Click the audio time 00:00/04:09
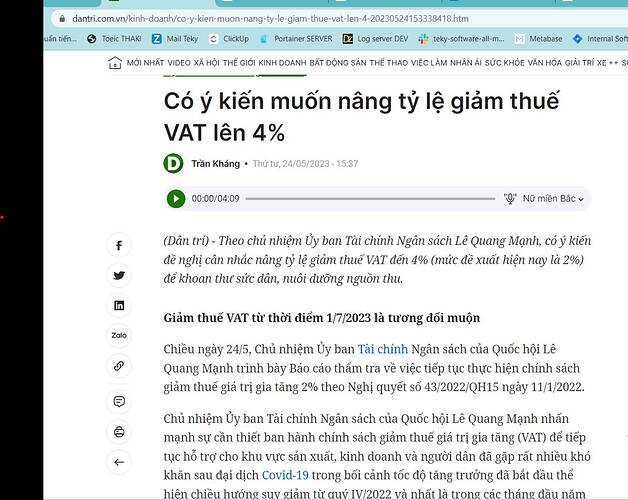 coord(215,199)
